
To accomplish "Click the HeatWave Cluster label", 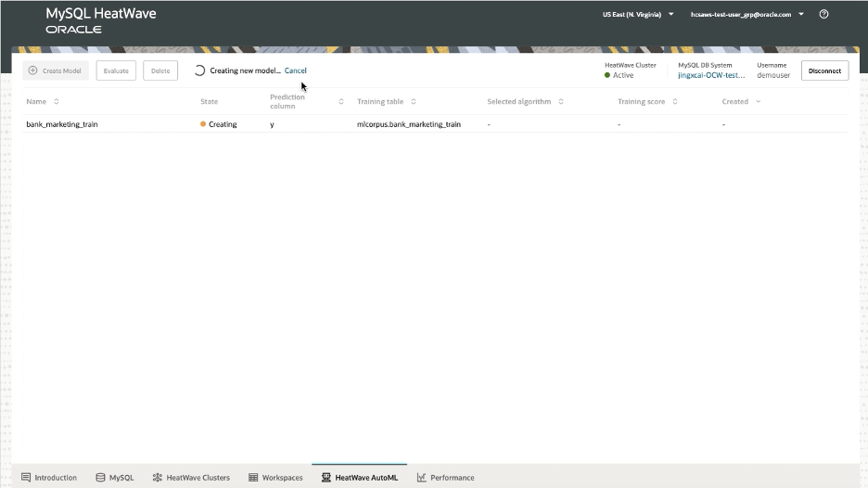I will 630,65.
